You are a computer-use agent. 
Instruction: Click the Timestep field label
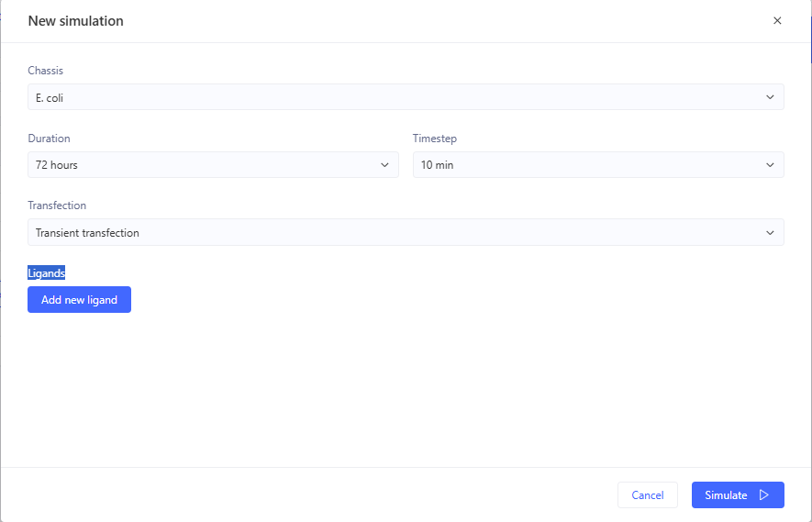[x=435, y=139]
